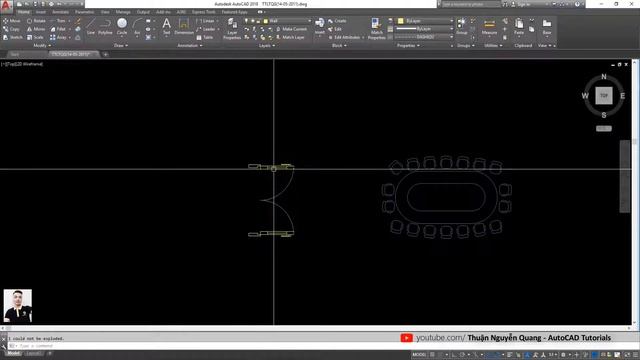
Task: Click Make Current layer button
Action: point(291,29)
